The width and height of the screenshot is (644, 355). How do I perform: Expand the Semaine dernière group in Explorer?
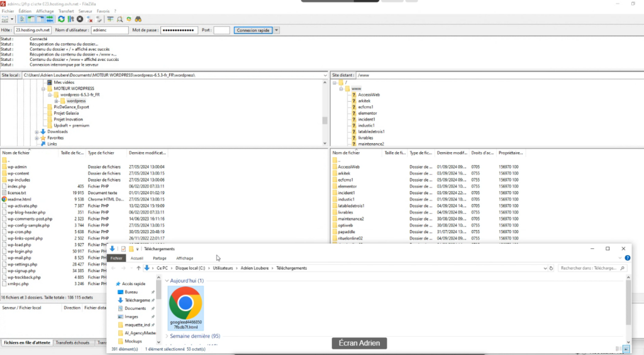pos(167,336)
